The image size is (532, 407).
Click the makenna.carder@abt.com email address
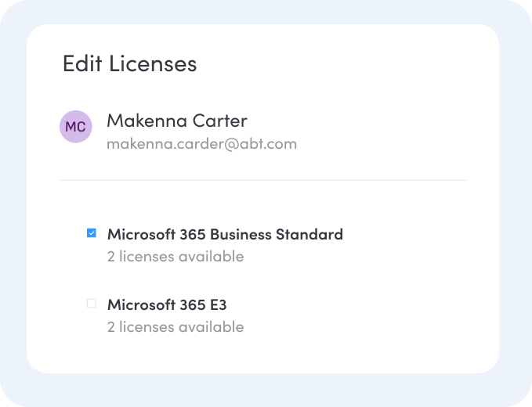coord(201,144)
